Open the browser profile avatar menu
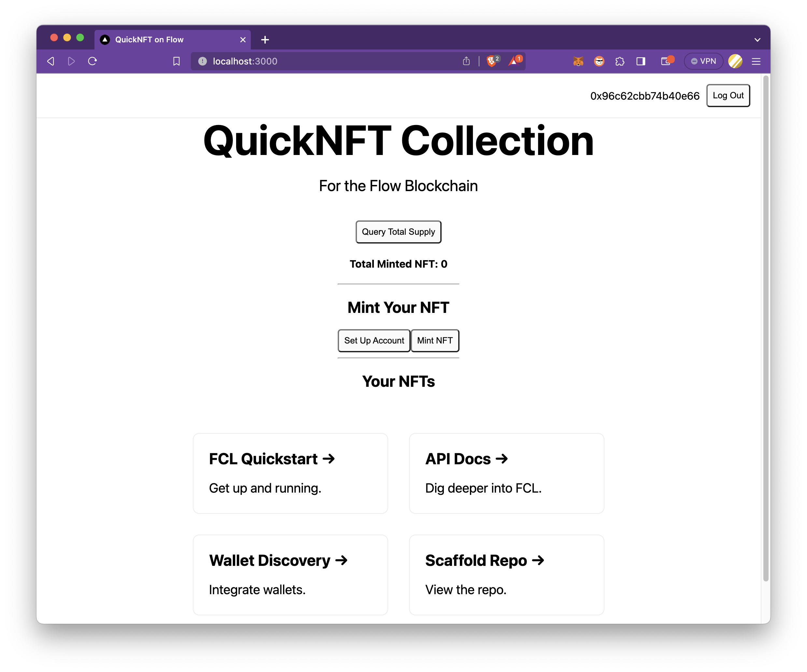The image size is (807, 672). click(x=735, y=61)
